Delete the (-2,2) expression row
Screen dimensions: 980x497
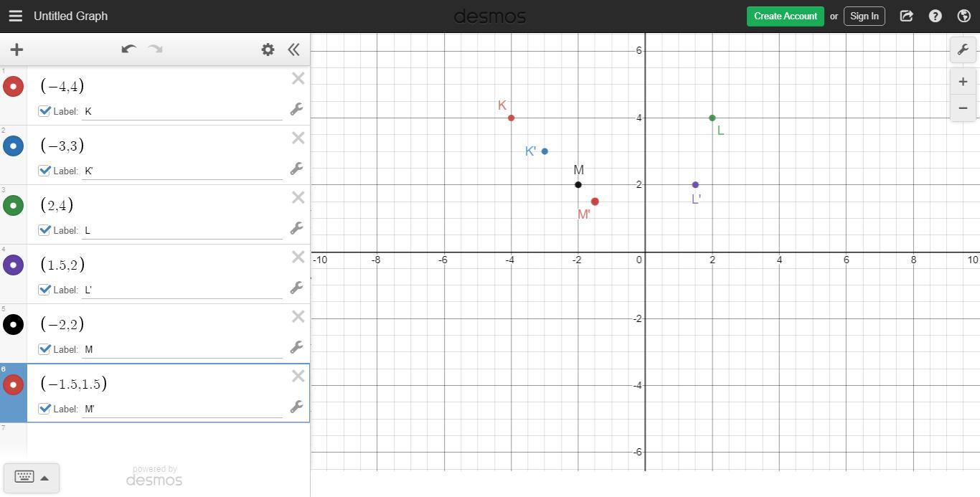click(298, 317)
